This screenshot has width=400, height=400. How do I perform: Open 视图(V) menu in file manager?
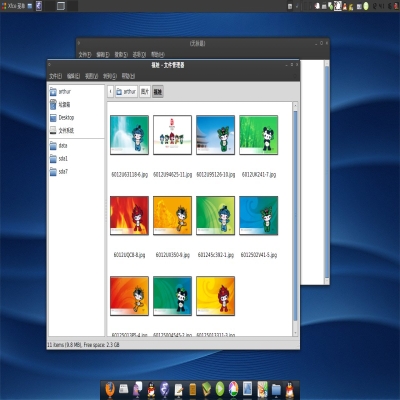click(91, 76)
